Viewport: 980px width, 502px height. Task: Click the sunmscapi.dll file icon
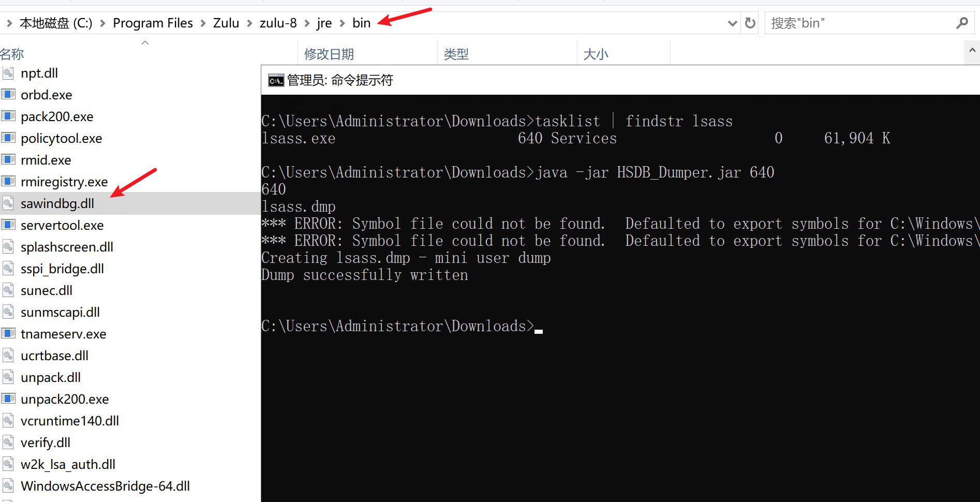(x=8, y=312)
